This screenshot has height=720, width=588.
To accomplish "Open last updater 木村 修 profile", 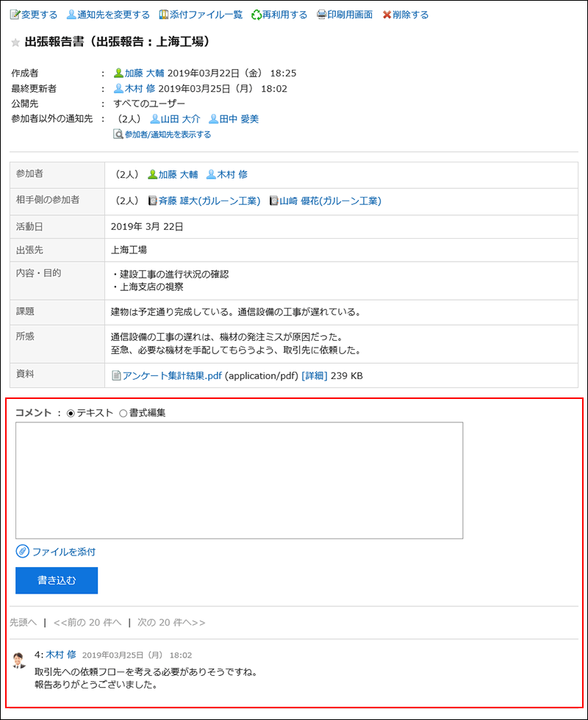I will pos(140,89).
